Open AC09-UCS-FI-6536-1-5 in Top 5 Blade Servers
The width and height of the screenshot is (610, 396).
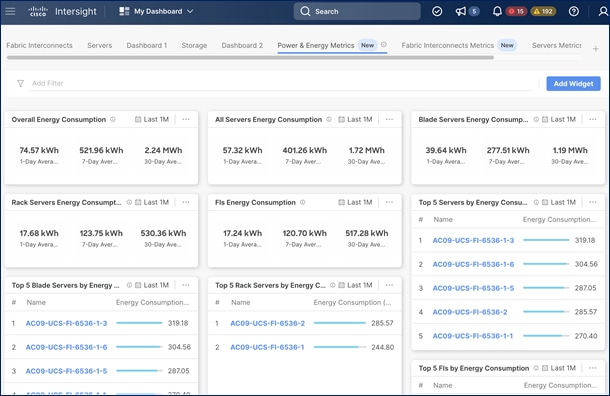tap(66, 371)
